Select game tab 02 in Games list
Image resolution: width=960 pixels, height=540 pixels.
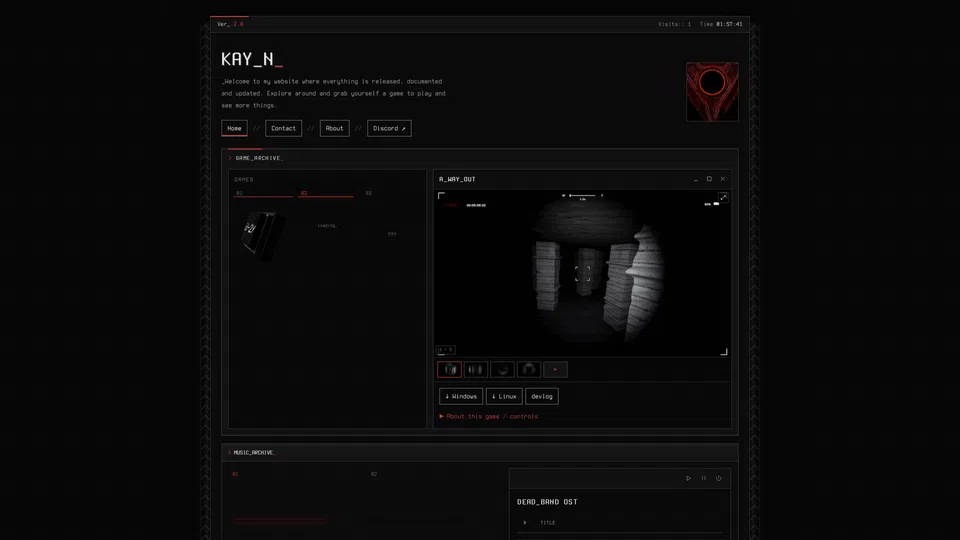pos(326,193)
